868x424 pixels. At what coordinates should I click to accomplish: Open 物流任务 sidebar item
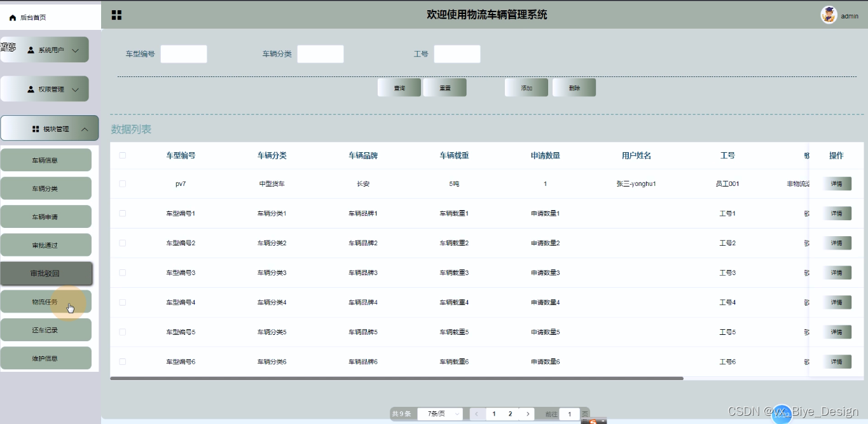tap(46, 302)
